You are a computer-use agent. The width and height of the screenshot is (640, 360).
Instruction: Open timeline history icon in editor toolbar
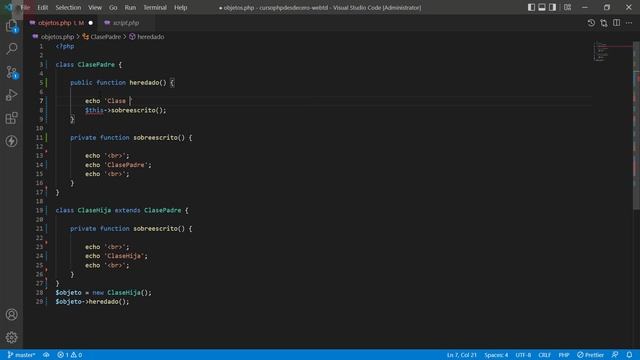[x=591, y=23]
